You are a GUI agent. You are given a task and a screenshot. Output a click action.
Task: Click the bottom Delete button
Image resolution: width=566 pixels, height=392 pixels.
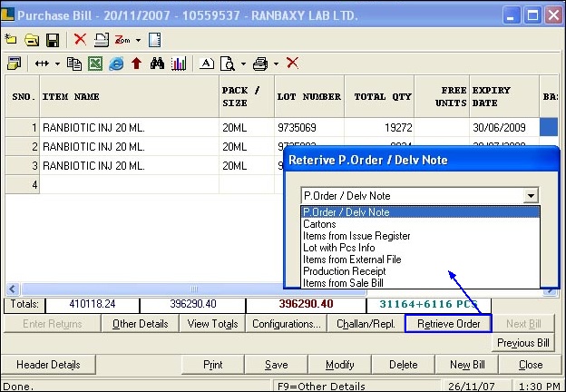tap(404, 365)
